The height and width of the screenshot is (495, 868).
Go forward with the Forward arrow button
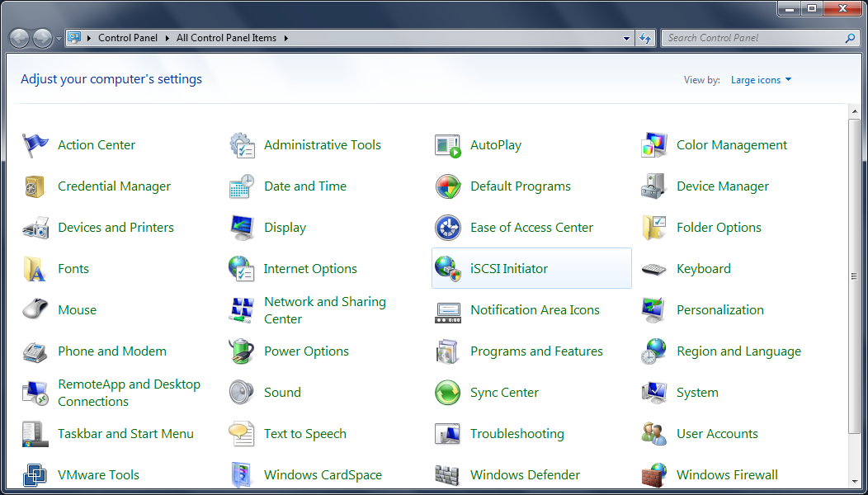click(43, 38)
